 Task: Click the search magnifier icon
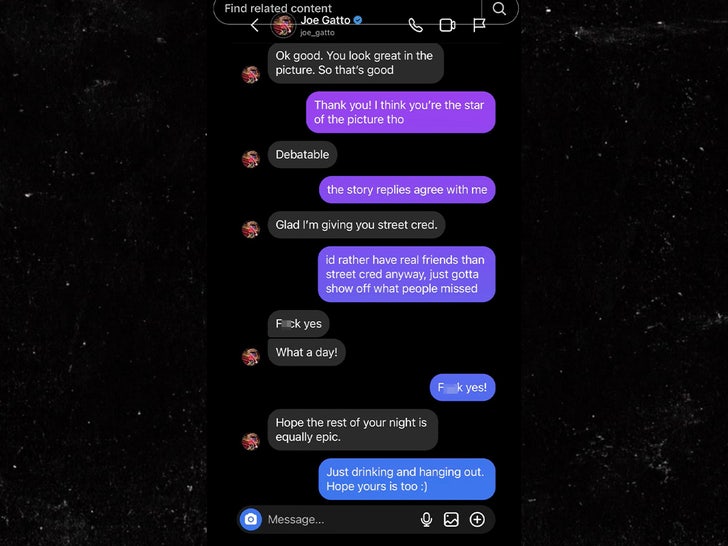[499, 8]
